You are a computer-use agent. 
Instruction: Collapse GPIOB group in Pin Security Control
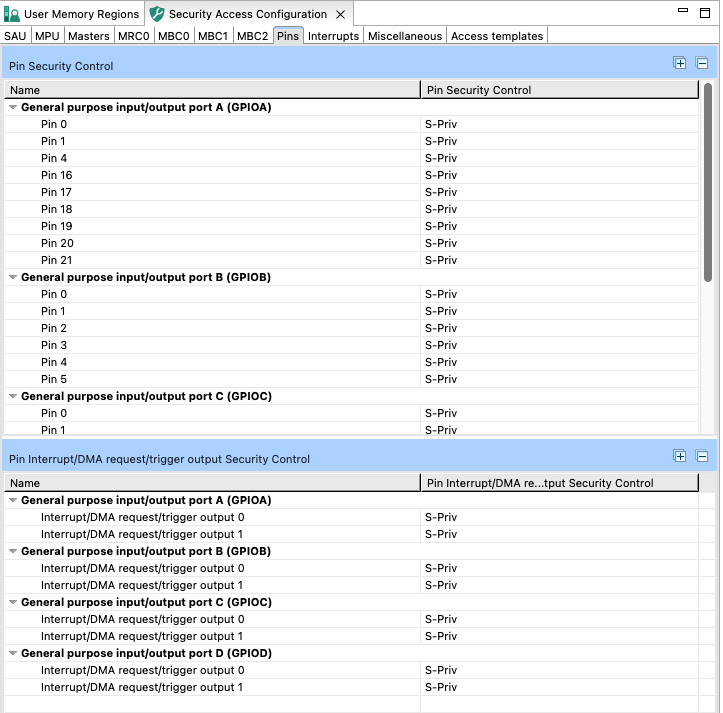click(x=13, y=277)
